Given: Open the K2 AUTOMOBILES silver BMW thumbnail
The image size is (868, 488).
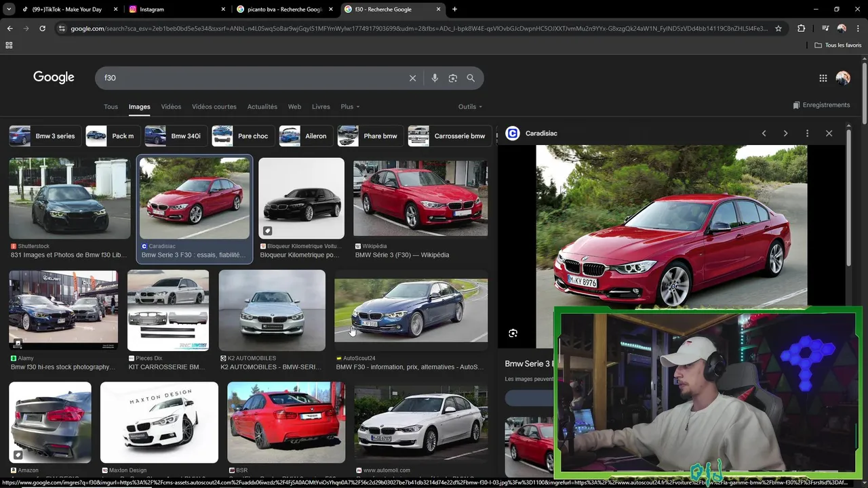Looking at the screenshot, I should 272,310.
